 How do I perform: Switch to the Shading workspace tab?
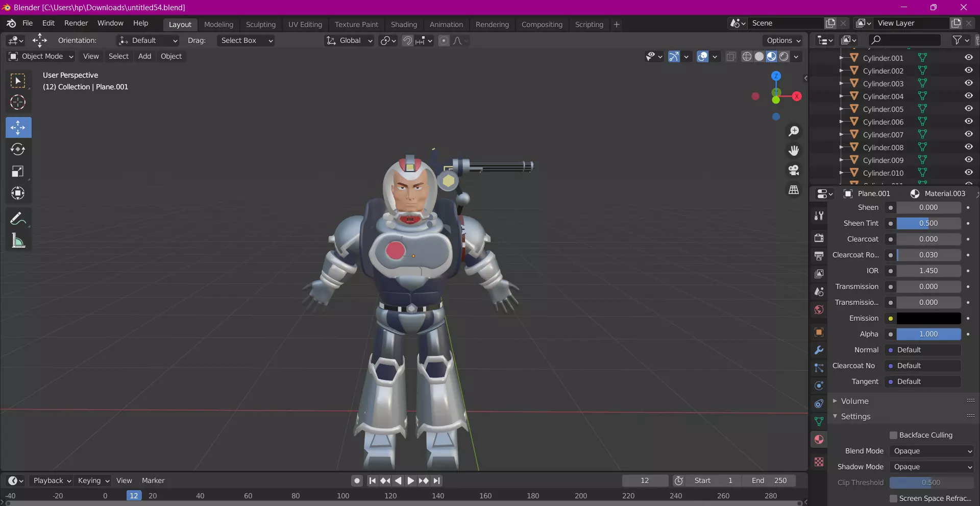404,24
